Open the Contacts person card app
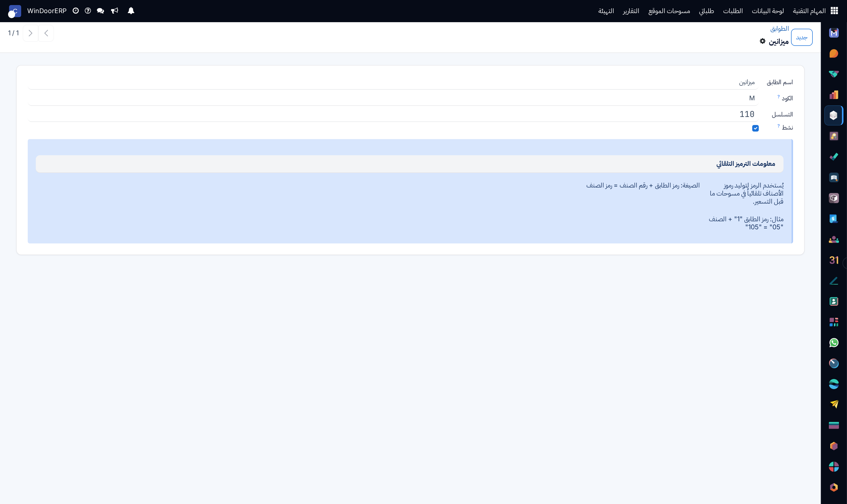The width and height of the screenshot is (847, 504). click(x=834, y=301)
